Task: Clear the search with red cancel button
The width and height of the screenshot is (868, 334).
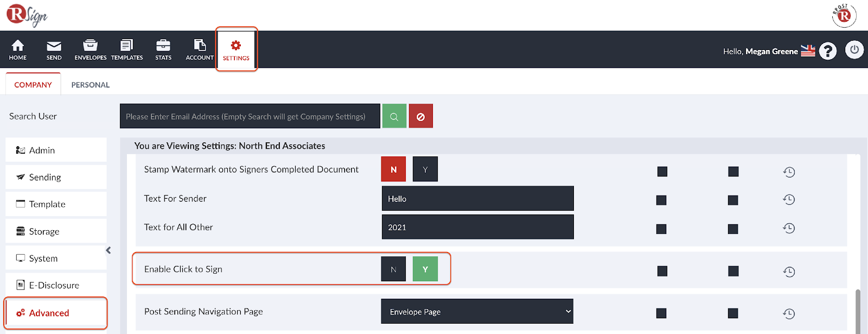Action: [421, 116]
